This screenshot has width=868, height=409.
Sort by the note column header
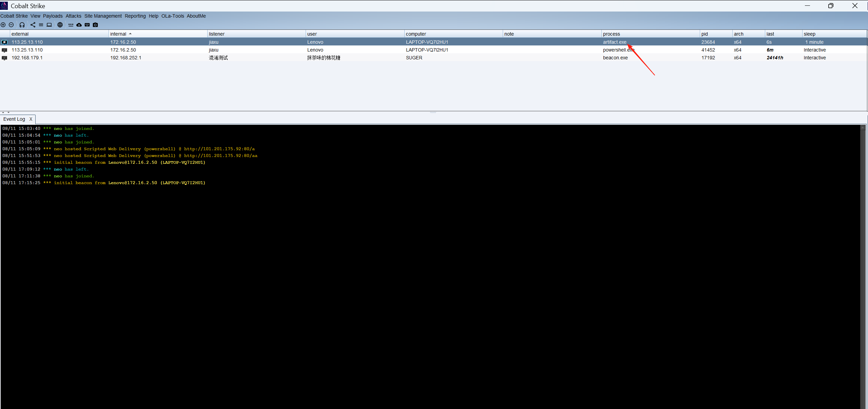coord(552,34)
